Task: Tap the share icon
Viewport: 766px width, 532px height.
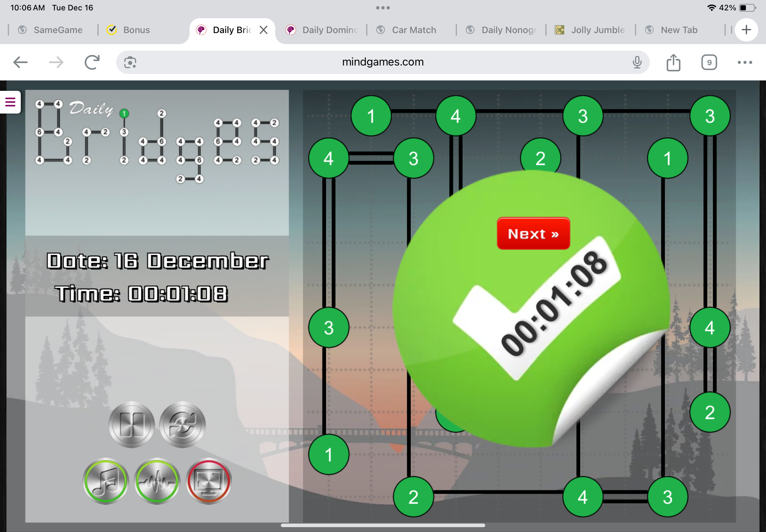Action: pyautogui.click(x=673, y=62)
